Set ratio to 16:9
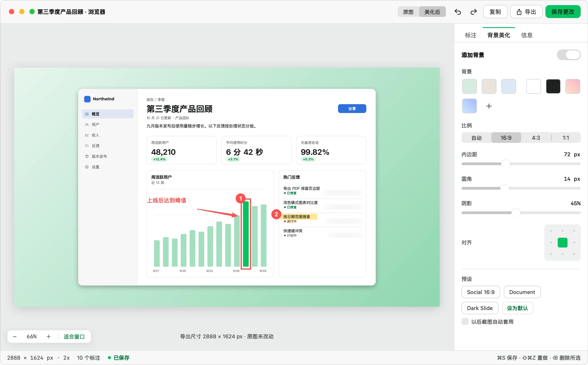 coord(506,138)
